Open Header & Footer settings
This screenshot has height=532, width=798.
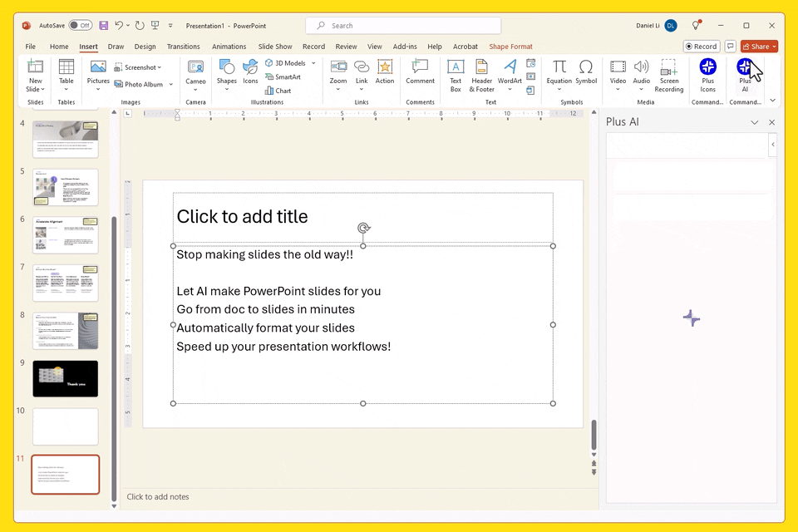[x=481, y=75]
